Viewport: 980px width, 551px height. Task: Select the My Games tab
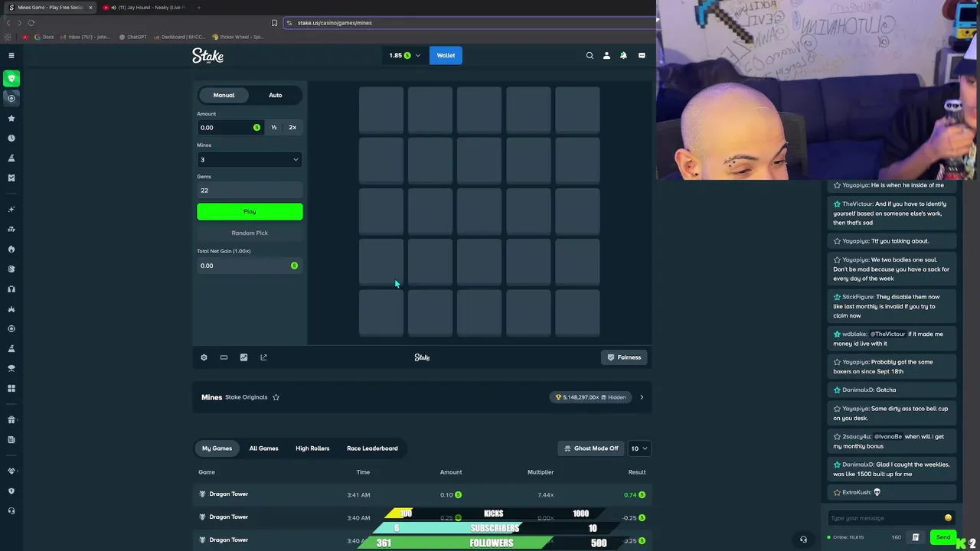[x=217, y=448]
